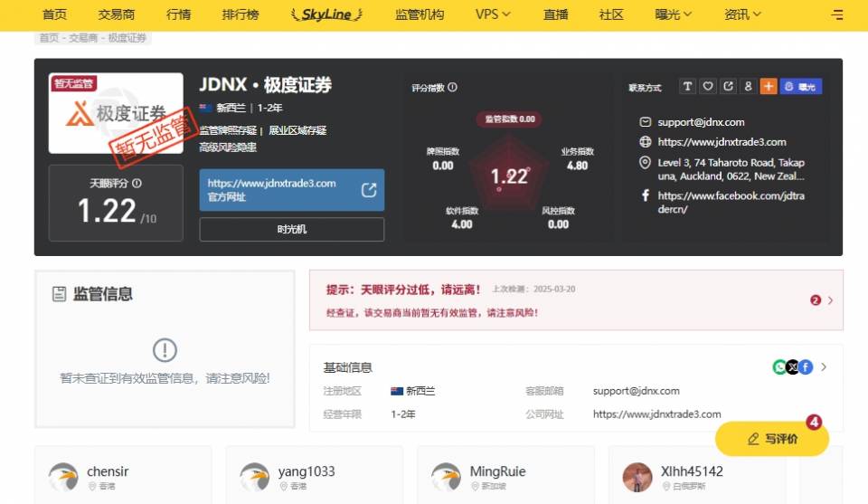Click the 天眼评分 info icon
Image resolution: width=868 pixels, height=504 pixels.
(137, 184)
